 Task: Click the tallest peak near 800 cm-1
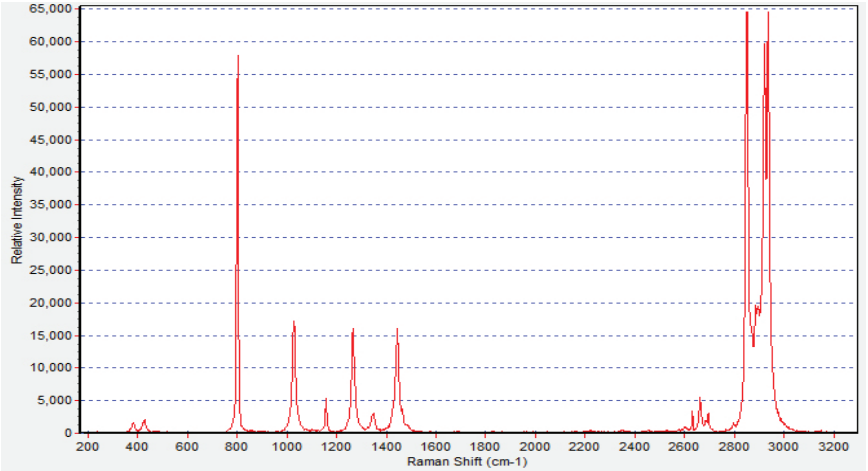tap(238, 56)
